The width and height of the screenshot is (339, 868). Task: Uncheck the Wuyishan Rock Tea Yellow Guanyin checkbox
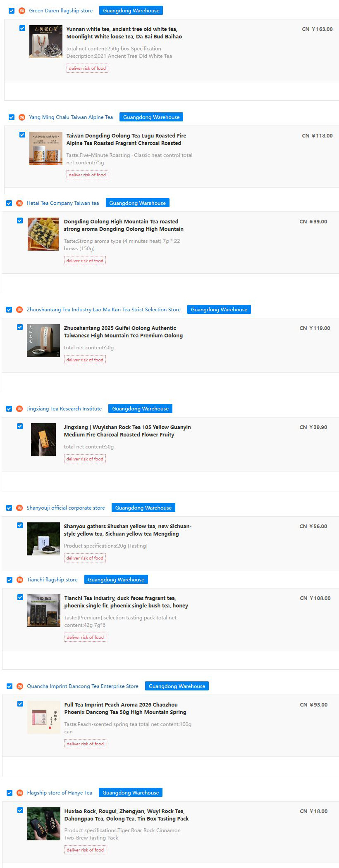coord(20,427)
